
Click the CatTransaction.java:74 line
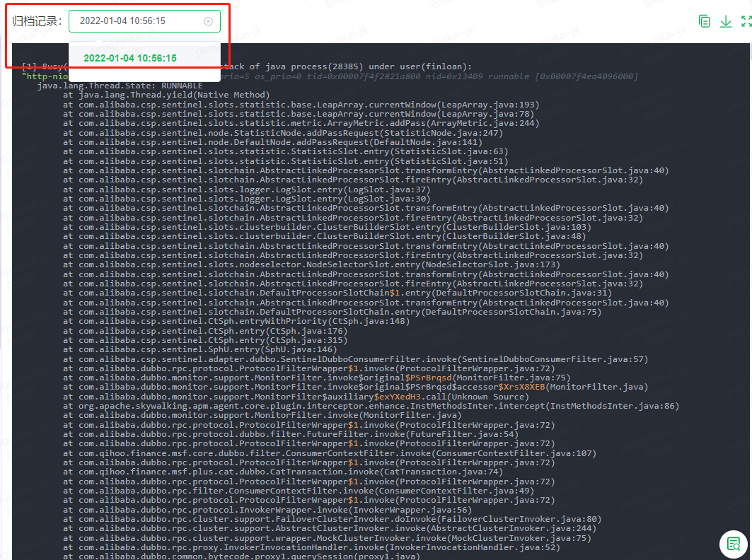283,472
